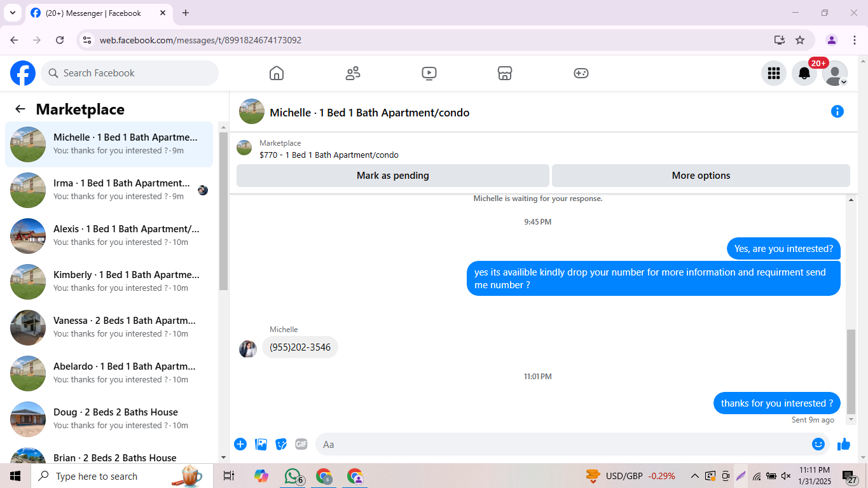Open the Friends icon in top navigation

coord(353,73)
